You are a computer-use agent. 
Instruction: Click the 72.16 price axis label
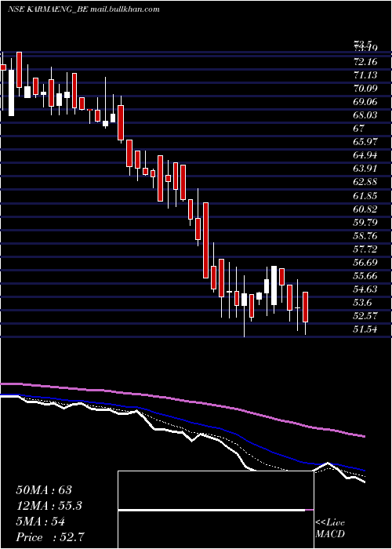(x=366, y=62)
